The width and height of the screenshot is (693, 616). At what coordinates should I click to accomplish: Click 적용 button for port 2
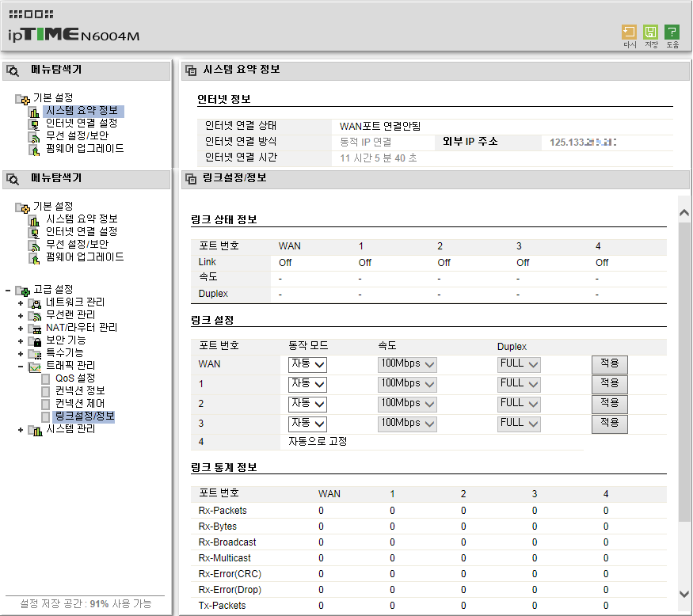(x=610, y=405)
